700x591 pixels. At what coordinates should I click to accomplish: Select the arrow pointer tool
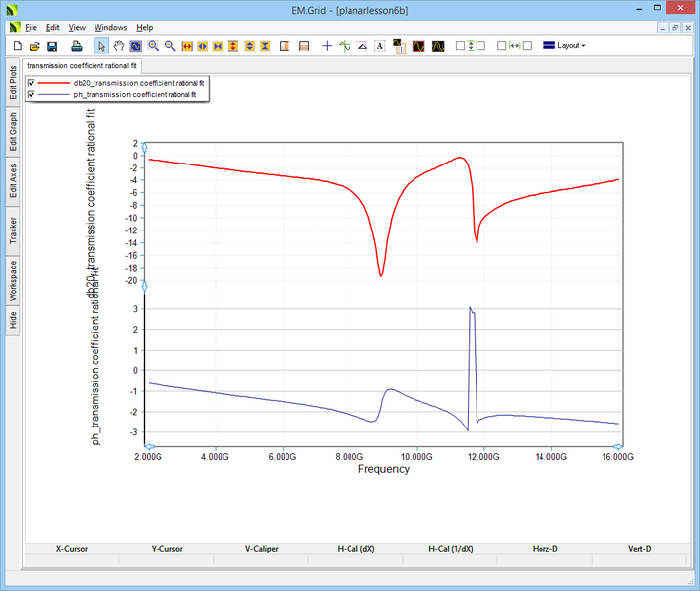coord(101,46)
